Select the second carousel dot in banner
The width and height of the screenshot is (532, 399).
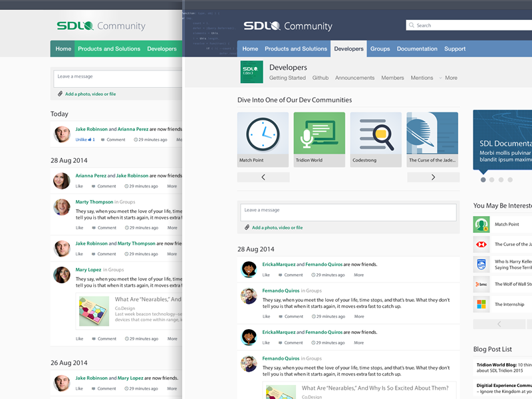tap(492, 180)
